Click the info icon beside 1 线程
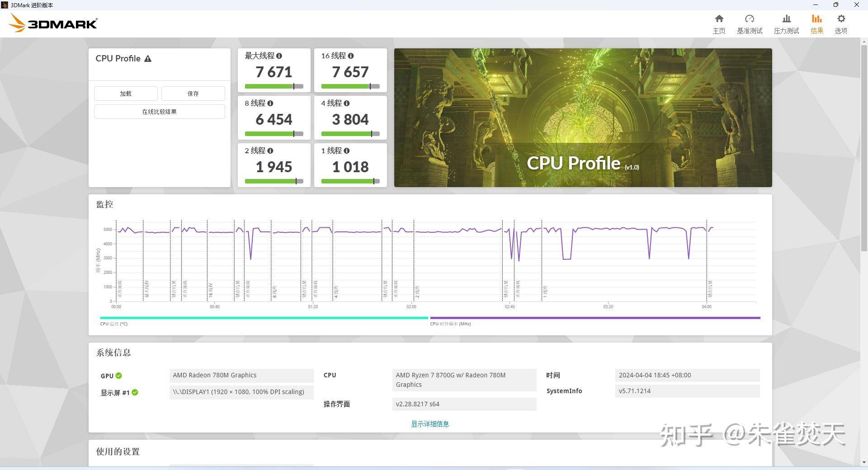This screenshot has width=868, height=470. [x=347, y=151]
